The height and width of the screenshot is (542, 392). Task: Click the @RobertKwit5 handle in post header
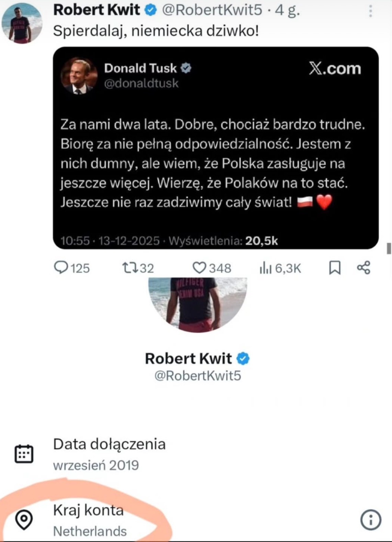coord(212,10)
